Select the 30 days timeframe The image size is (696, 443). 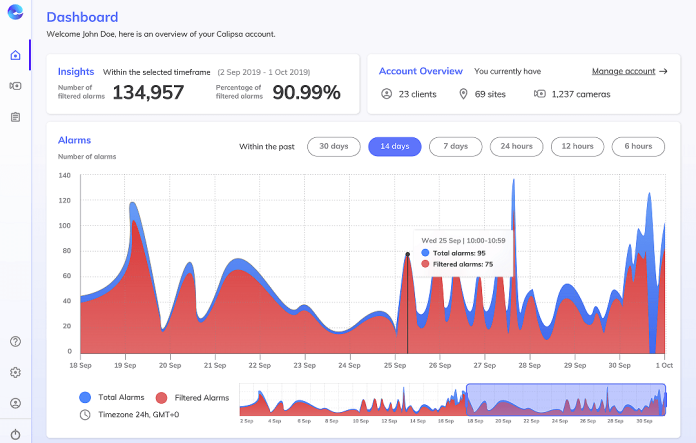point(333,146)
